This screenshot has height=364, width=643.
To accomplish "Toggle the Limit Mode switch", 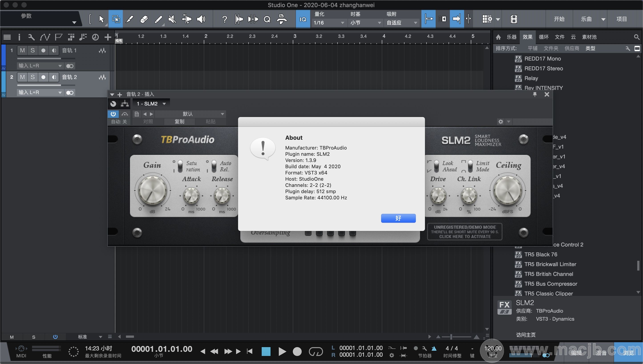I will 470,166.
